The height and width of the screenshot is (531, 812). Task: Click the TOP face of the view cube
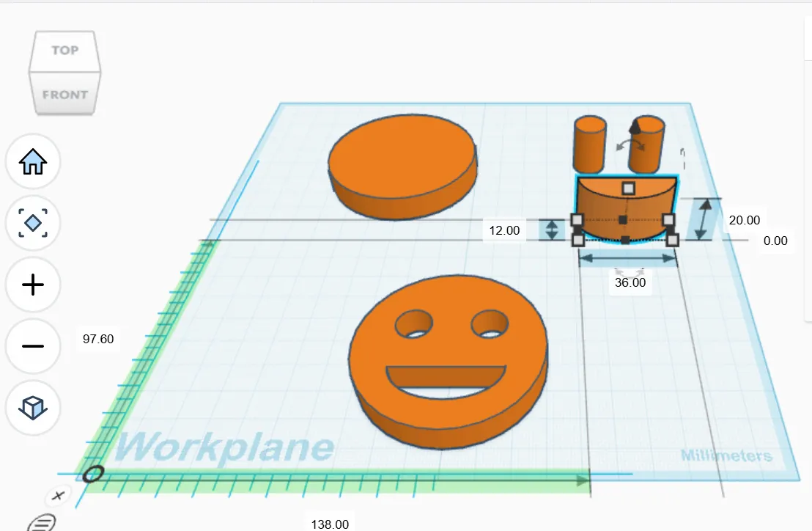tap(64, 51)
